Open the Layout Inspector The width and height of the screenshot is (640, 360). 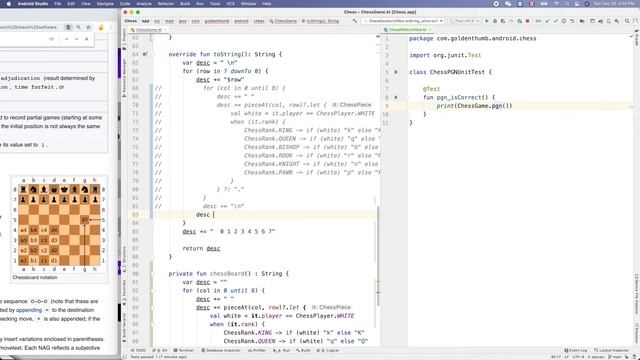tap(611, 351)
